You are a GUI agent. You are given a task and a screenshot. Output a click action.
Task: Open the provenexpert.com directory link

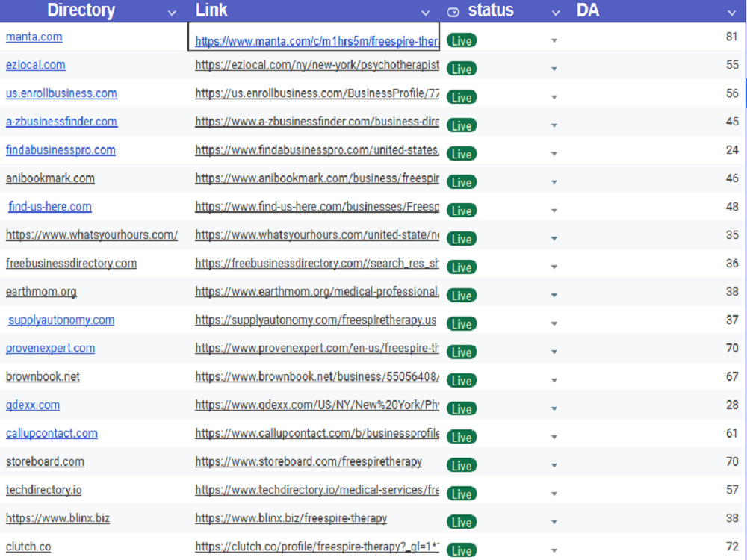50,348
